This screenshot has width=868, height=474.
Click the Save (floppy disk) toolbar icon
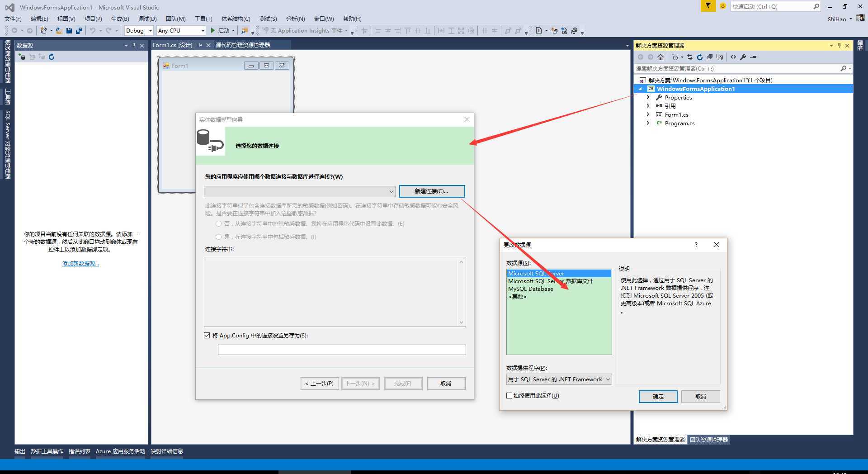tap(69, 31)
